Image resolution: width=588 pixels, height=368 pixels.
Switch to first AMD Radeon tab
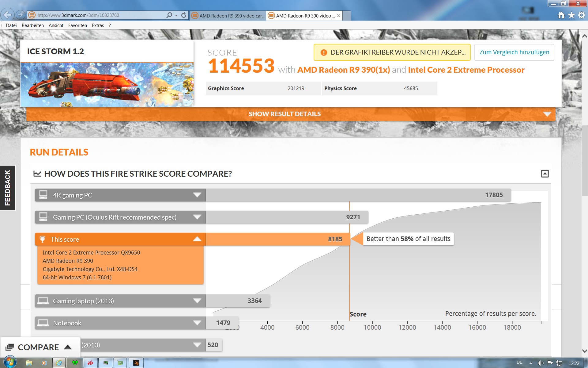pyautogui.click(x=228, y=16)
